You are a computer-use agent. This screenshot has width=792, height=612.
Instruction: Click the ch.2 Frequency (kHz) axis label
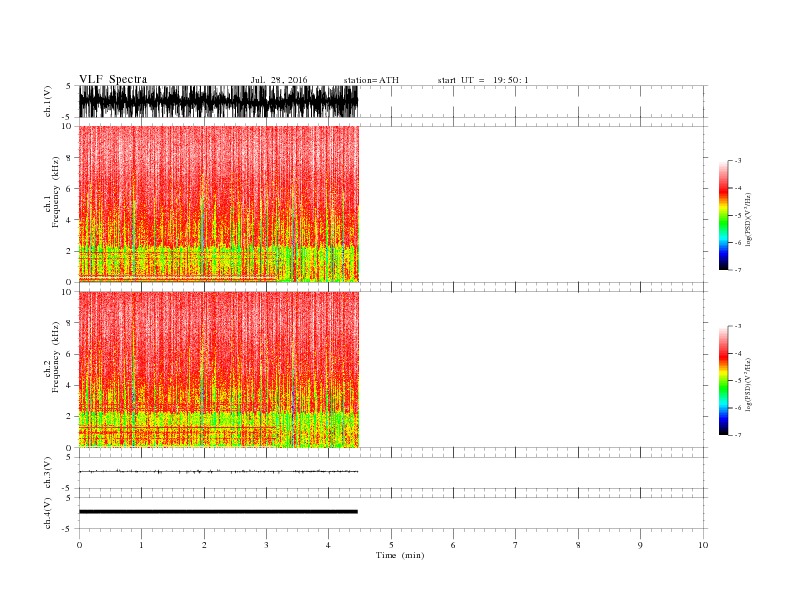(51, 357)
